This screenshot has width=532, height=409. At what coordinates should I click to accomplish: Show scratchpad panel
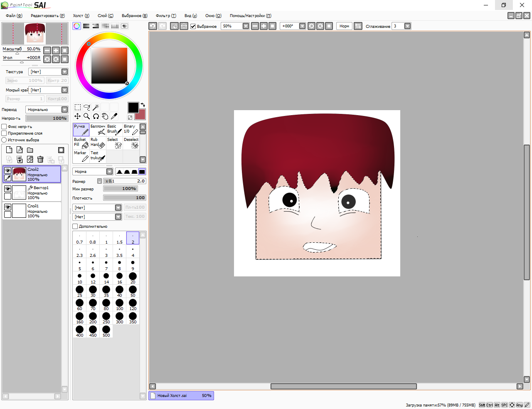124,26
